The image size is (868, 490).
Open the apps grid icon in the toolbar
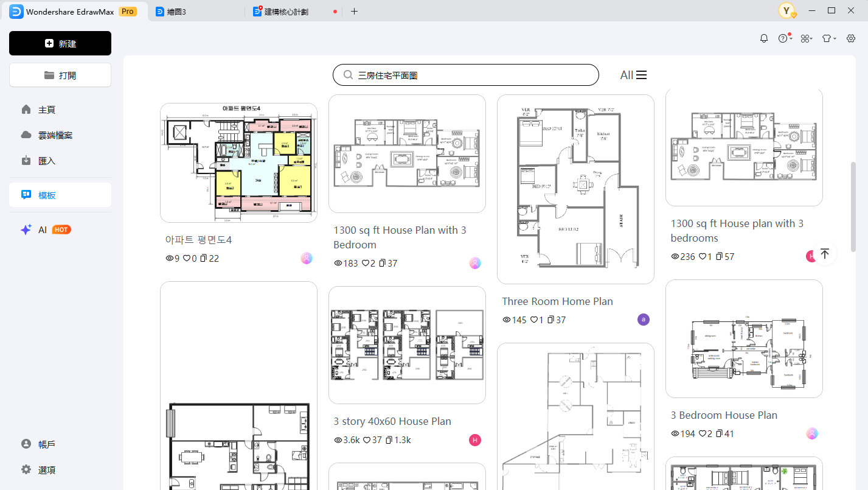point(804,38)
